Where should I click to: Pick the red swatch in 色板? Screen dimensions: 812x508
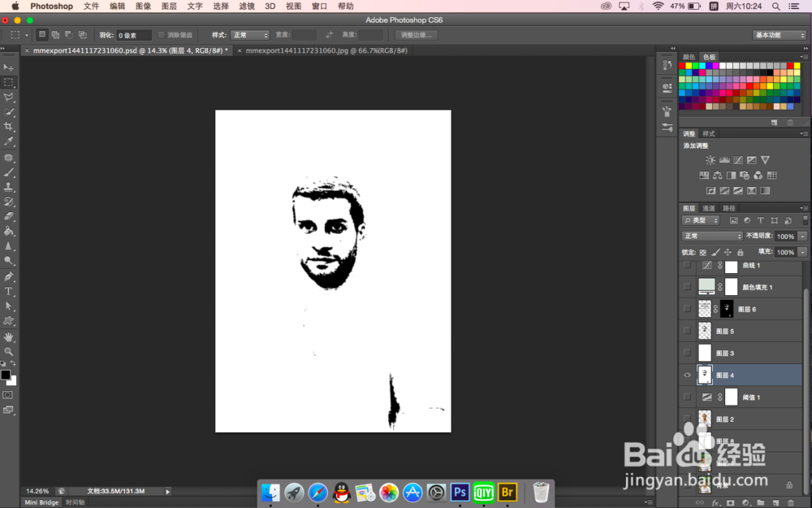pos(682,66)
